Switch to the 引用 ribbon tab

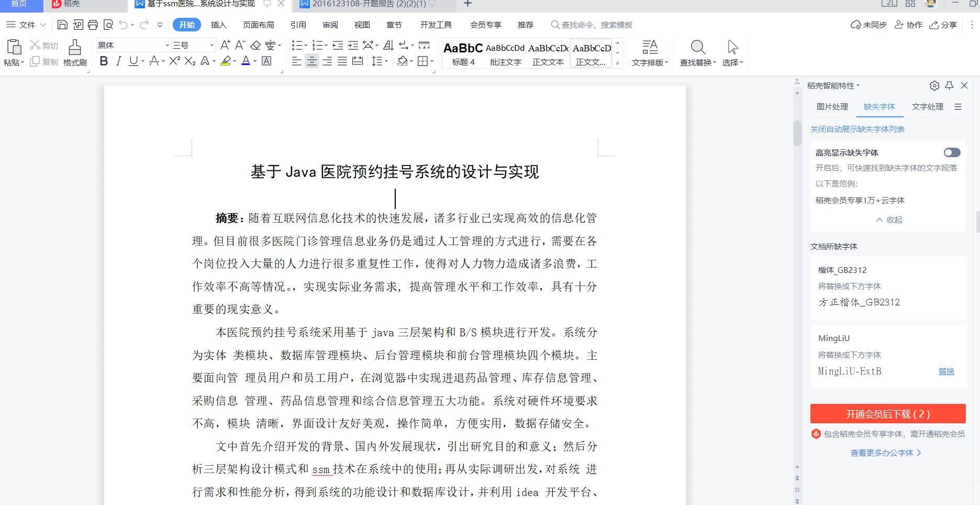(x=298, y=25)
